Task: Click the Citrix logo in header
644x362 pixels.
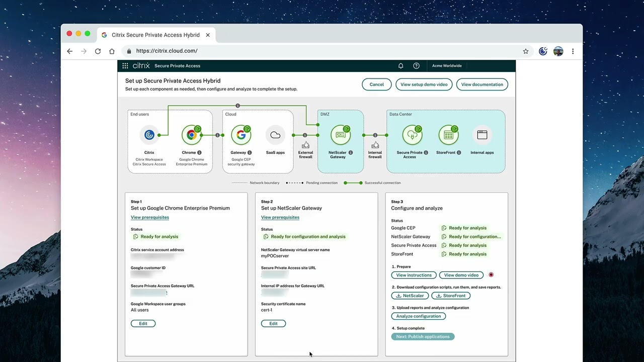Action: tap(141, 66)
